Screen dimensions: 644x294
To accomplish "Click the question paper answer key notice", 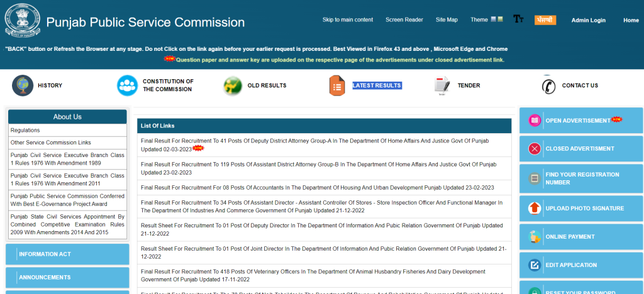I will [340, 60].
